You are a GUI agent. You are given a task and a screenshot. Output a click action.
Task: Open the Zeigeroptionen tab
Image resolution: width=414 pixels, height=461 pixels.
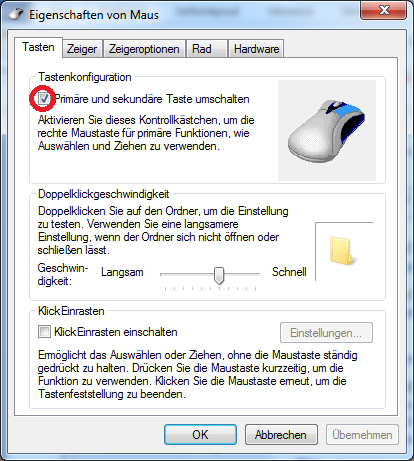(x=144, y=49)
